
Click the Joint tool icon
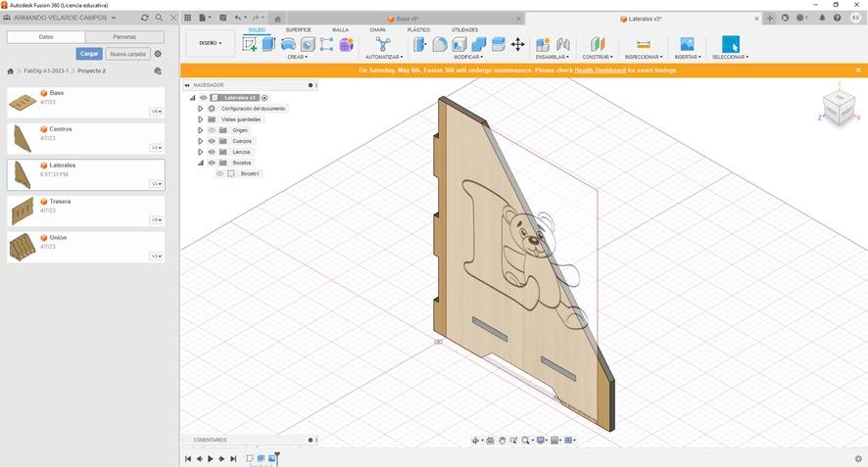pos(563,44)
